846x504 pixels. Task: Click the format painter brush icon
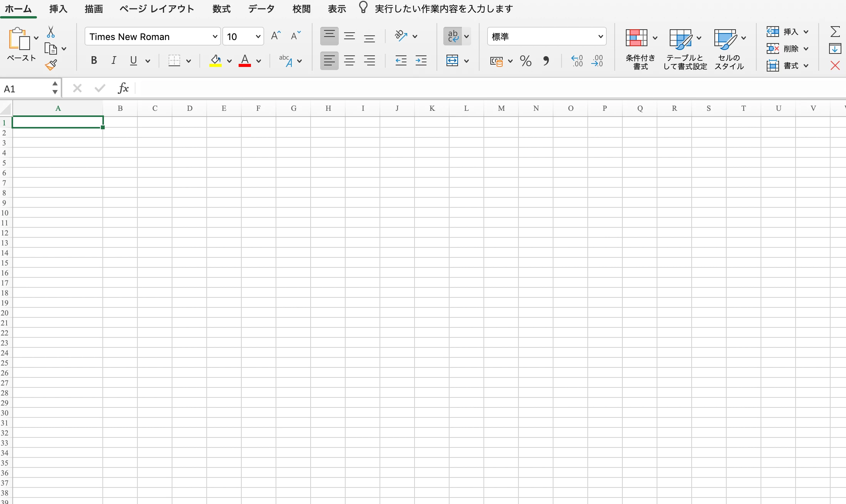tap(51, 65)
